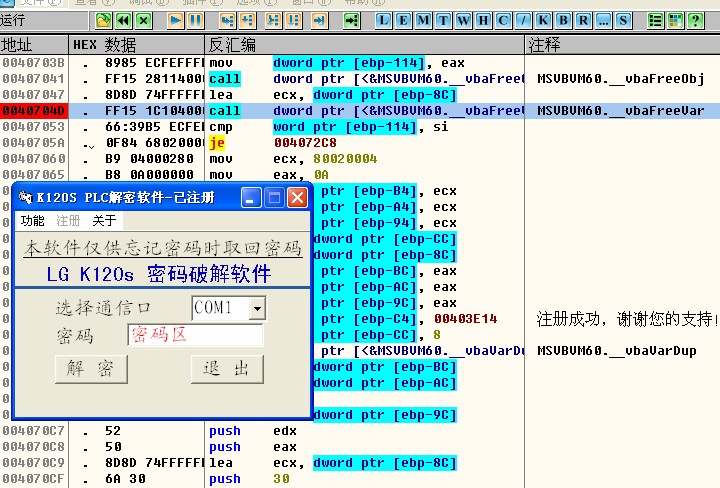This screenshot has height=488, width=720.
Task: Show Call stack with K button
Action: tap(543, 21)
